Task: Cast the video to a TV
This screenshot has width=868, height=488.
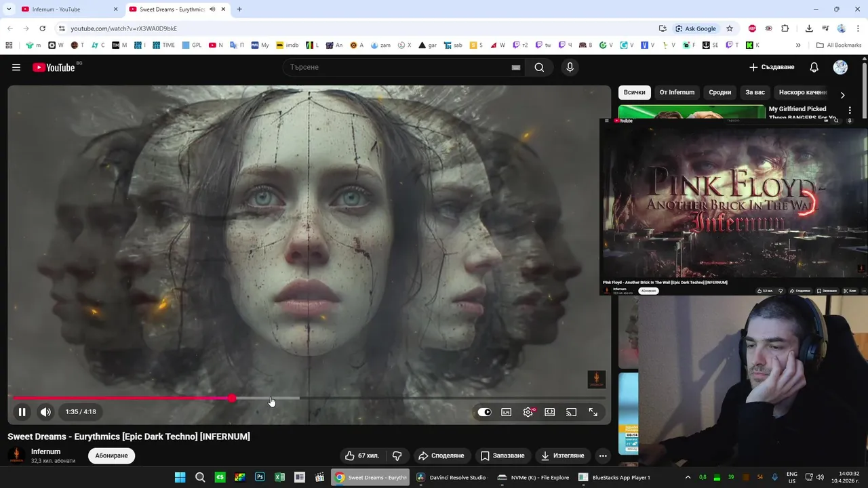Action: coord(571,412)
